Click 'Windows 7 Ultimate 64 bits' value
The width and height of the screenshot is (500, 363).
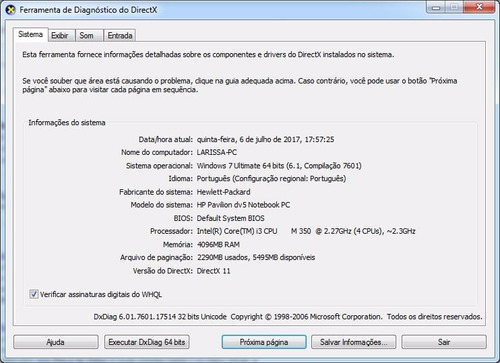pyautogui.click(x=240, y=166)
